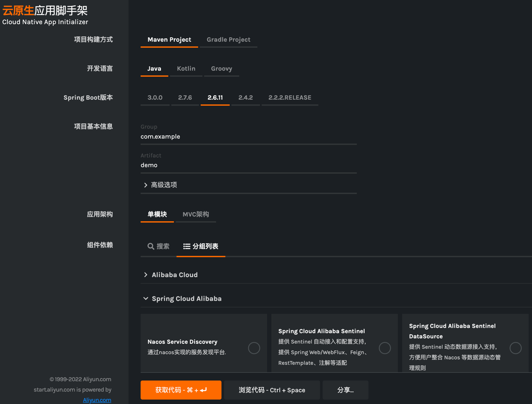Image resolution: width=532 pixels, height=404 pixels.
Task: Select the MVC架构 architecture option
Action: 195,214
